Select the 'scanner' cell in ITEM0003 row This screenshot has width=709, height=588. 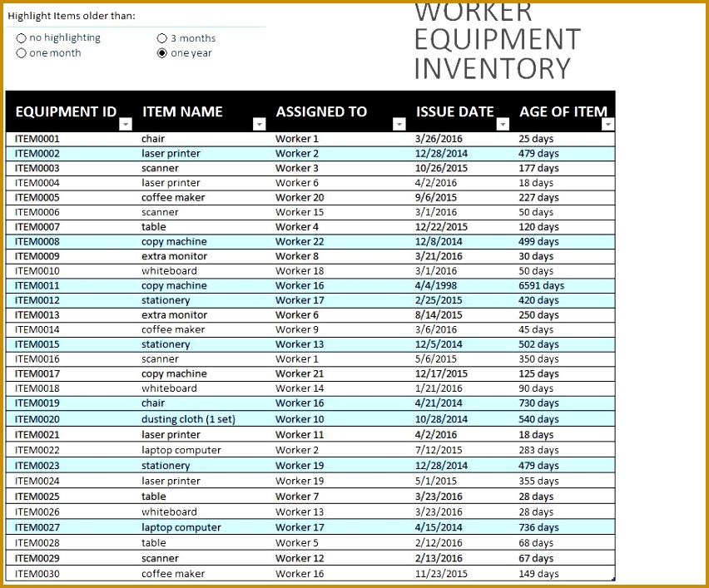(160, 168)
